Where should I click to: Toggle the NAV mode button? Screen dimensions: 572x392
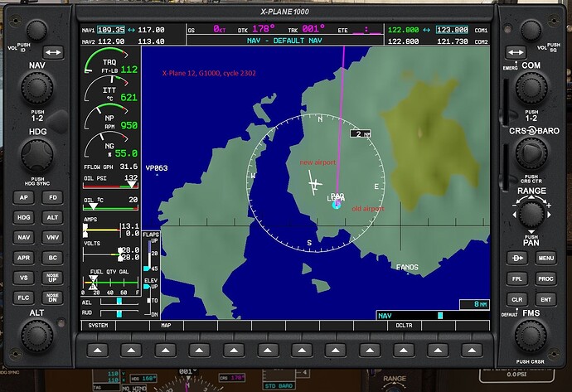[x=24, y=237]
